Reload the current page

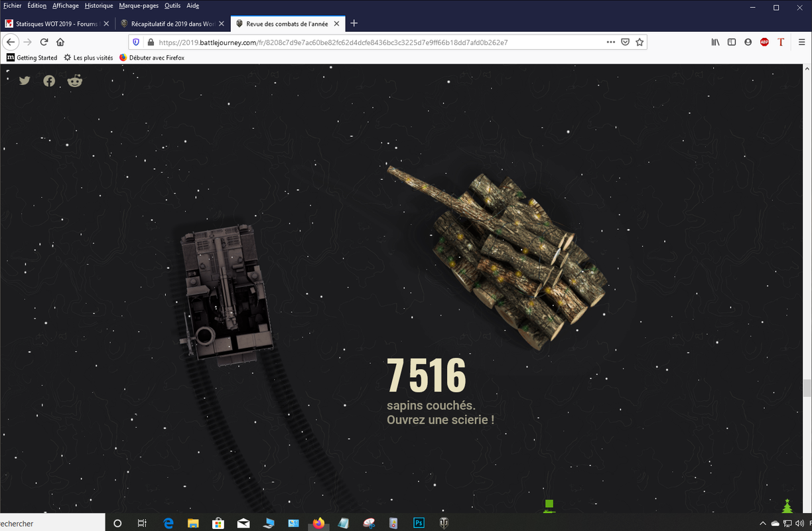click(x=44, y=42)
